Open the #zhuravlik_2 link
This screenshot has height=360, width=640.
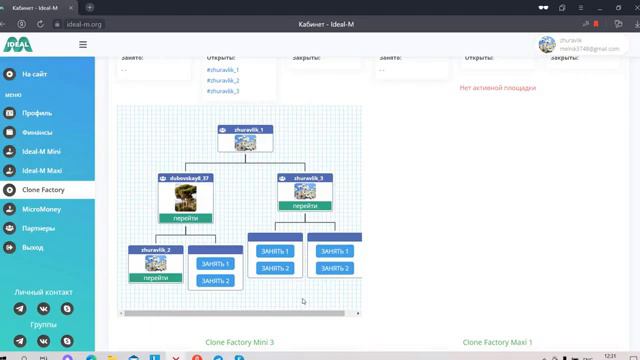(223, 80)
